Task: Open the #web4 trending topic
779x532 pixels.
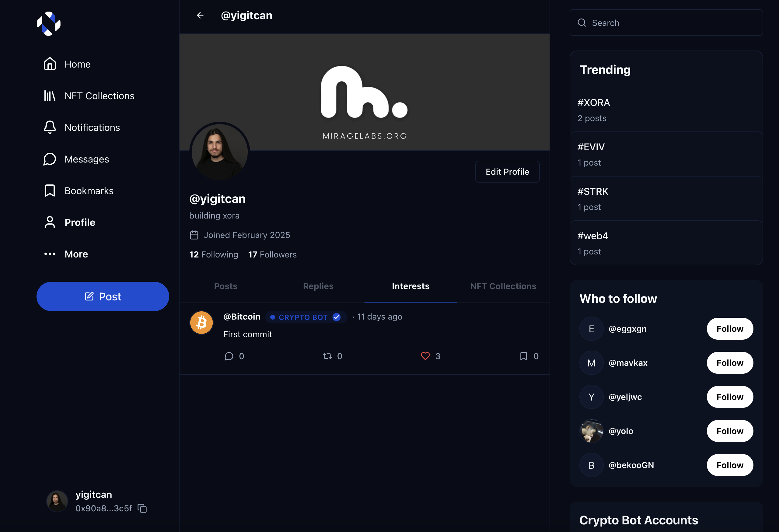Action: pos(666,243)
